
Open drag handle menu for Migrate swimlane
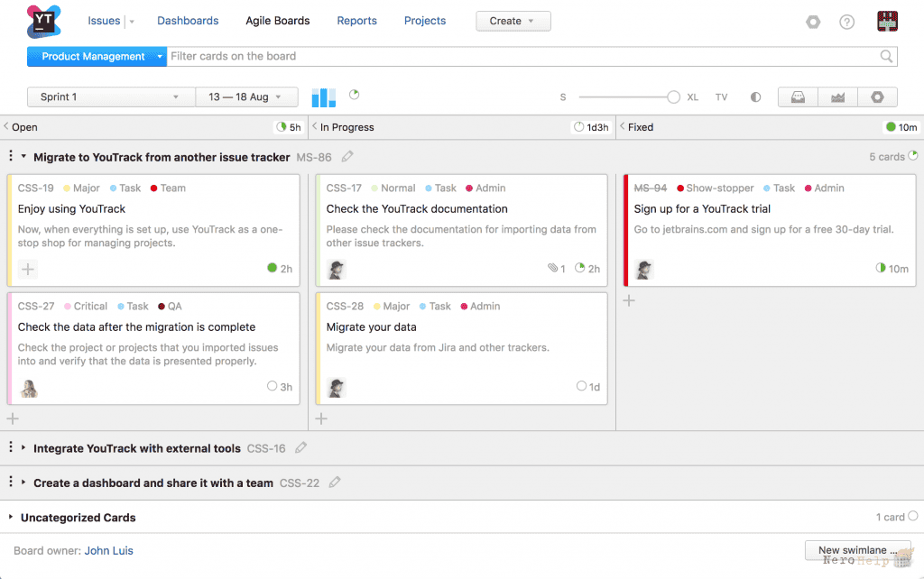11,155
